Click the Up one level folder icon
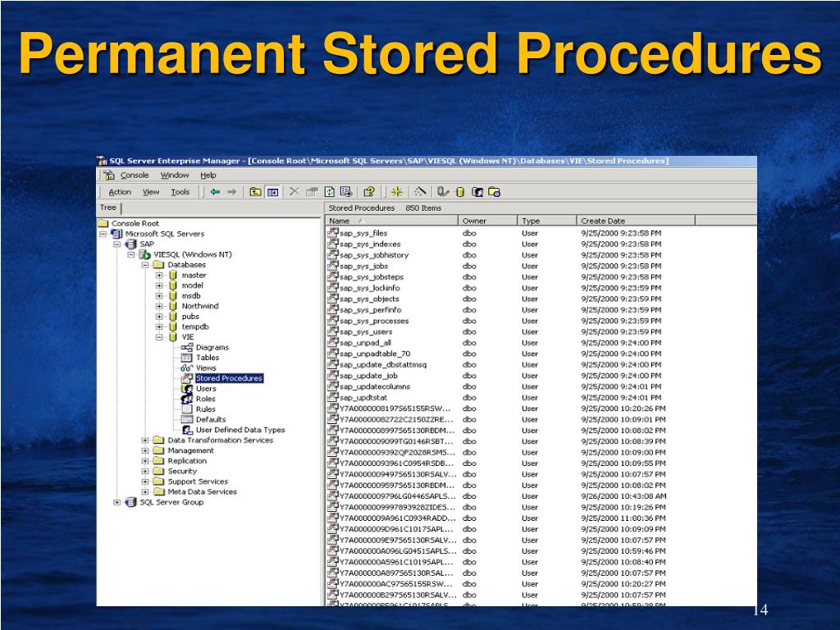Image resolution: width=840 pixels, height=630 pixels. coord(256,192)
